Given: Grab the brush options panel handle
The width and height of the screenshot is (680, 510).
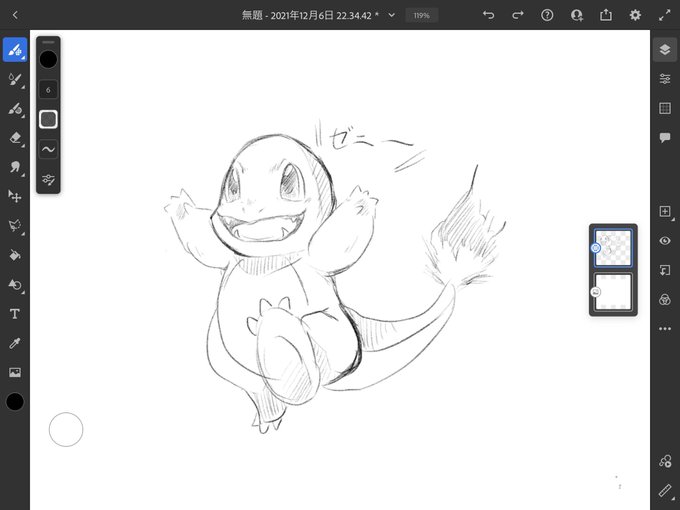Looking at the screenshot, I should click(48, 42).
